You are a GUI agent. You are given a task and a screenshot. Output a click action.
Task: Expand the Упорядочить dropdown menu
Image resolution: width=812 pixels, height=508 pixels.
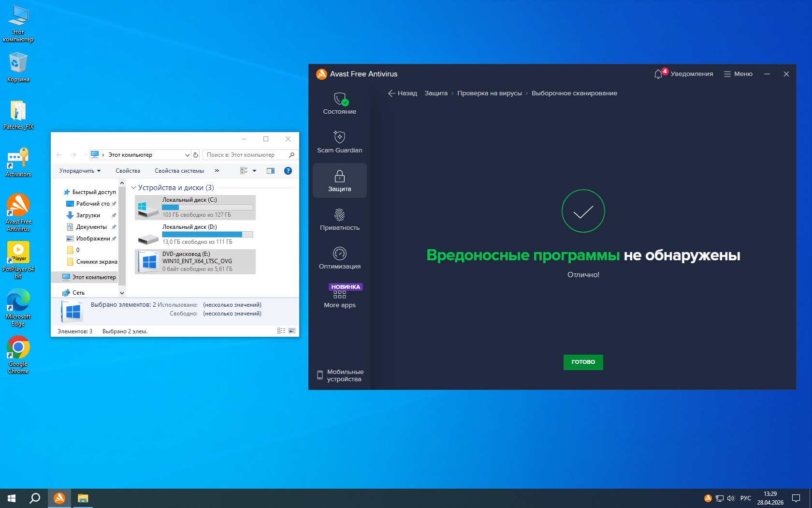tap(80, 171)
